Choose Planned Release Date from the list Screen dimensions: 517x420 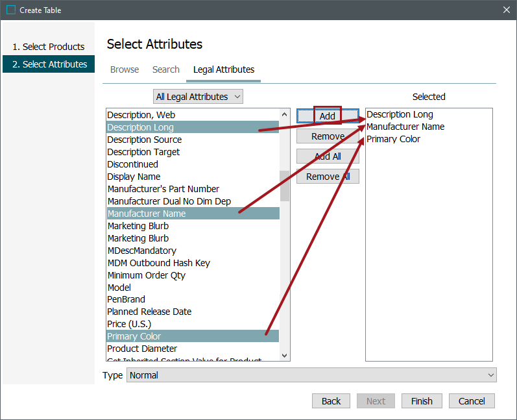[x=149, y=312]
